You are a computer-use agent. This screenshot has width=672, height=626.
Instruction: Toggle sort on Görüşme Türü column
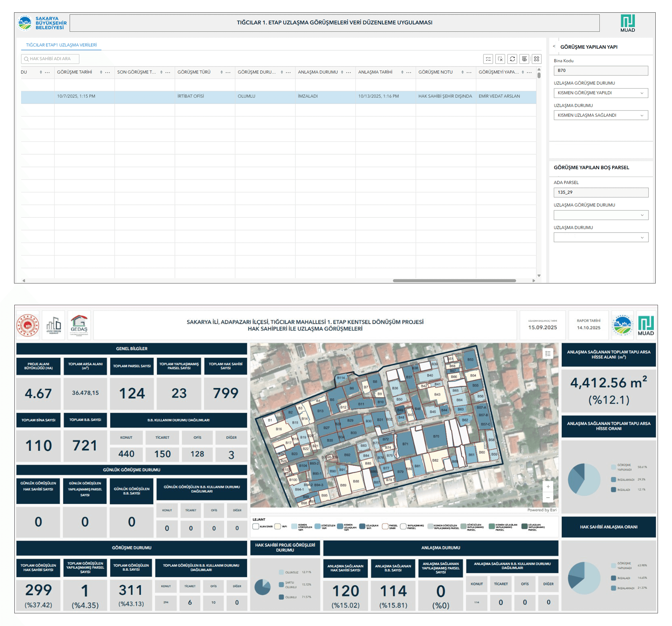[x=222, y=72]
